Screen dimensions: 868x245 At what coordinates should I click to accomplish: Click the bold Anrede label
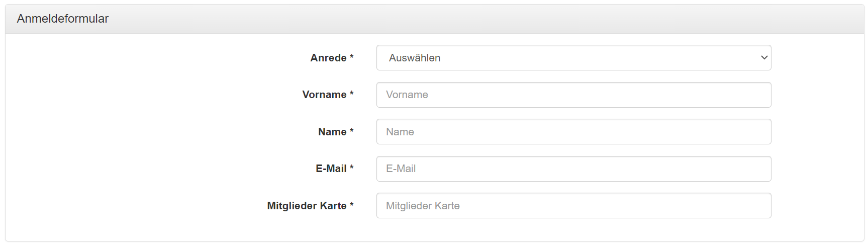[328, 58]
